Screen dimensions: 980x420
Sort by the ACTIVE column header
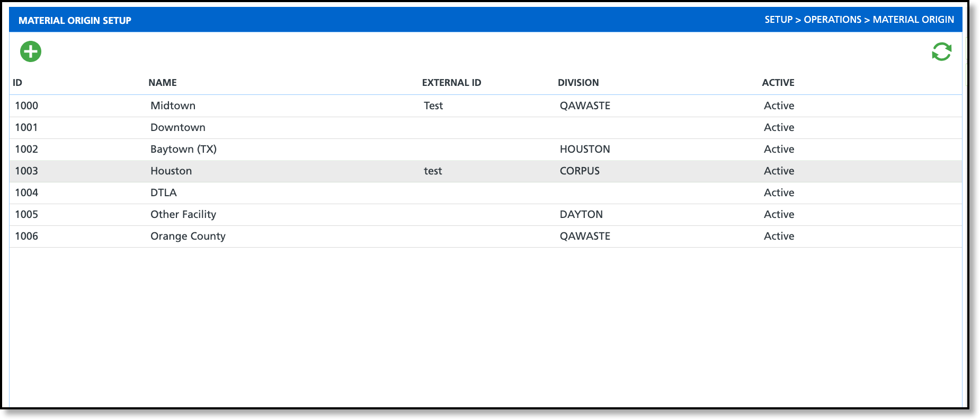778,83
